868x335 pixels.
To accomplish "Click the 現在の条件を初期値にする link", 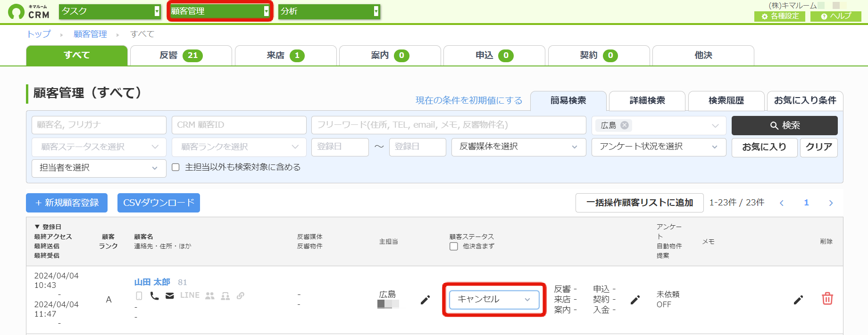I will [x=469, y=100].
